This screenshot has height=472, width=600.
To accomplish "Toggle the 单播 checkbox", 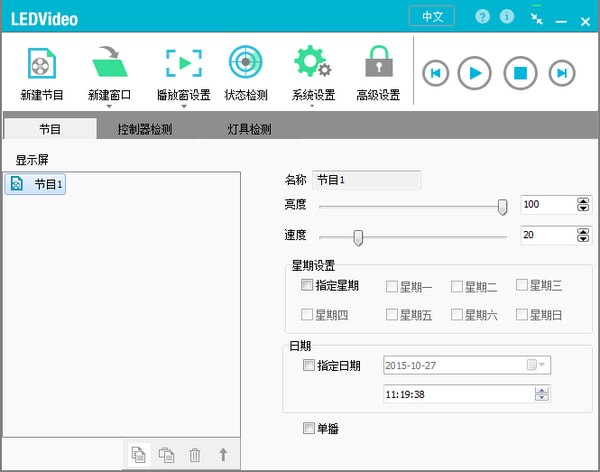I will pyautogui.click(x=308, y=429).
